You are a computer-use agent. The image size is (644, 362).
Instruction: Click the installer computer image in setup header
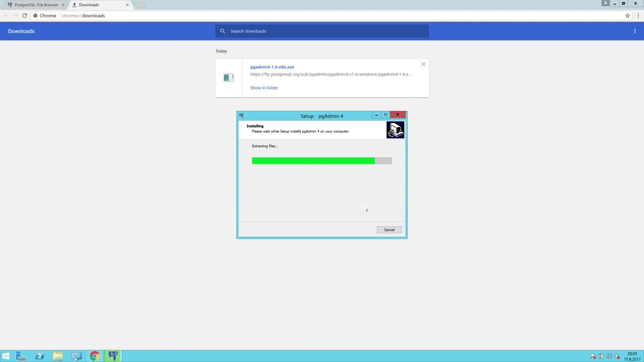click(x=395, y=130)
